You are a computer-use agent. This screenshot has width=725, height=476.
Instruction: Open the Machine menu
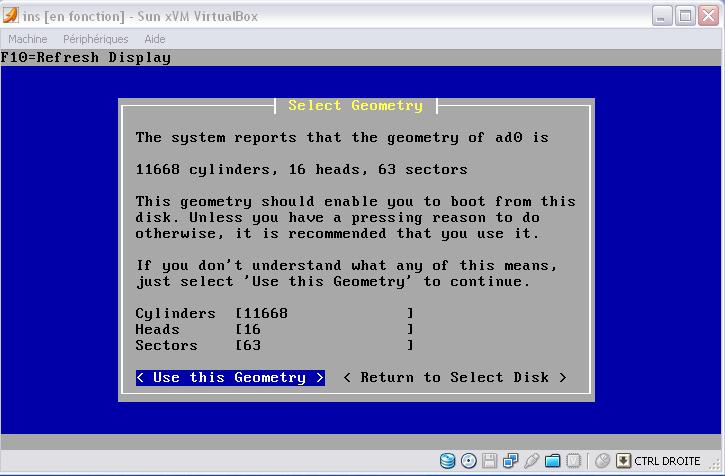[27, 39]
